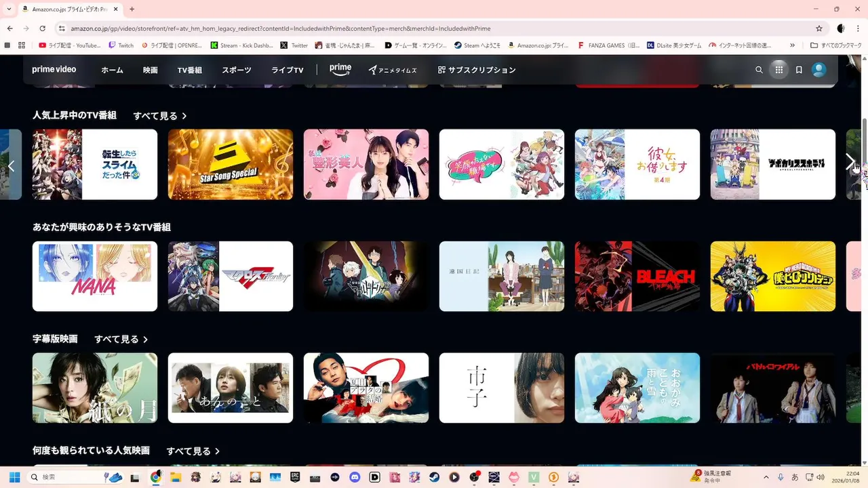Click the page vertical scrollbar thumb
Image resolution: width=868 pixels, height=488 pixels.
pos(865,142)
